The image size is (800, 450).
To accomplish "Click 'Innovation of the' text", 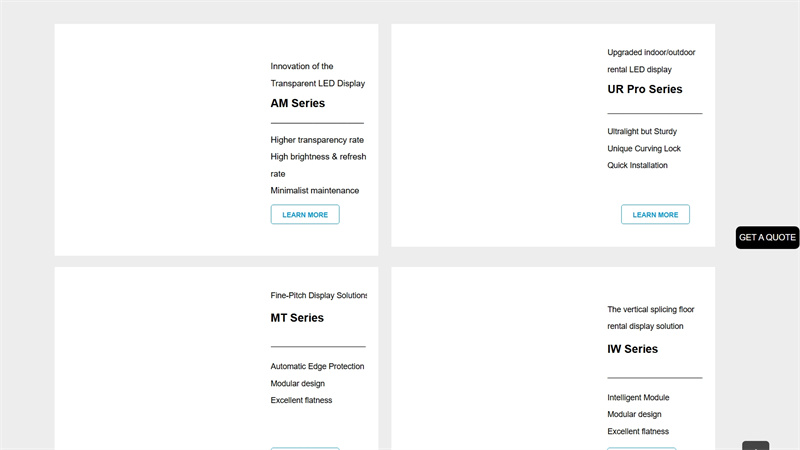I will [x=302, y=66].
